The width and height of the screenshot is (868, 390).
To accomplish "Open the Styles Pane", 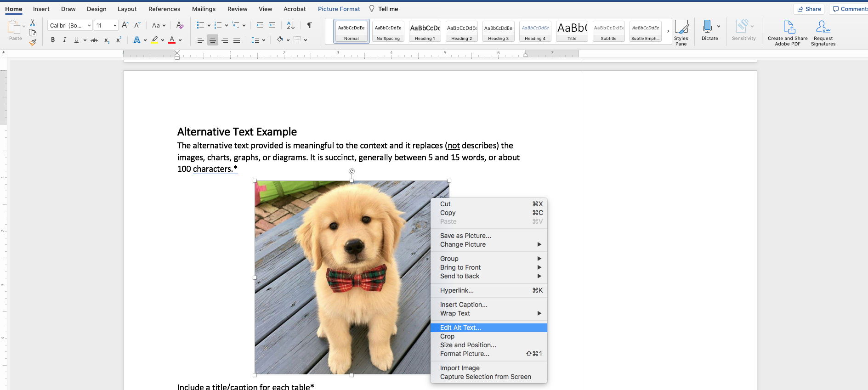I will tap(681, 33).
